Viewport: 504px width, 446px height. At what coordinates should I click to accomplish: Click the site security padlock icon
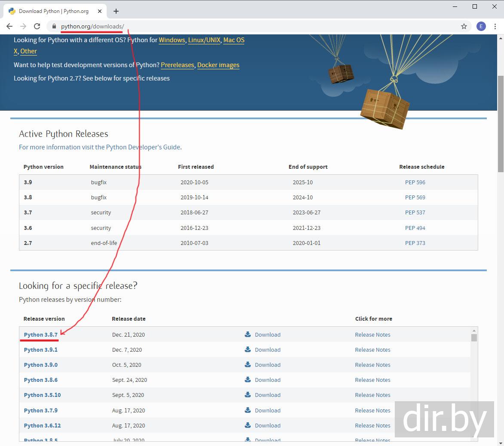54,26
